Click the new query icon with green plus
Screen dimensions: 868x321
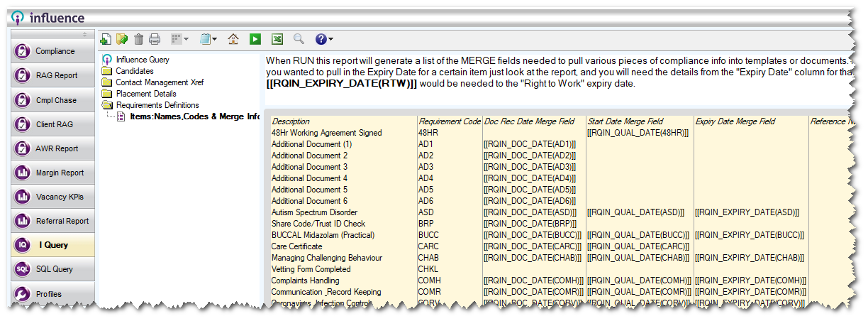pyautogui.click(x=106, y=39)
